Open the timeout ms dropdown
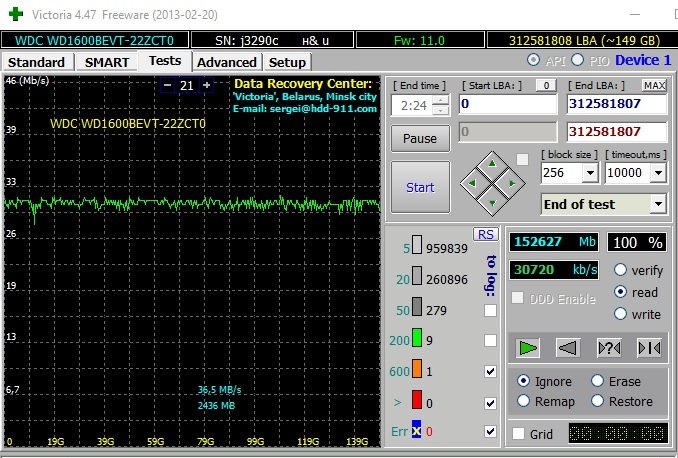This screenshot has width=678, height=458. pos(658,173)
